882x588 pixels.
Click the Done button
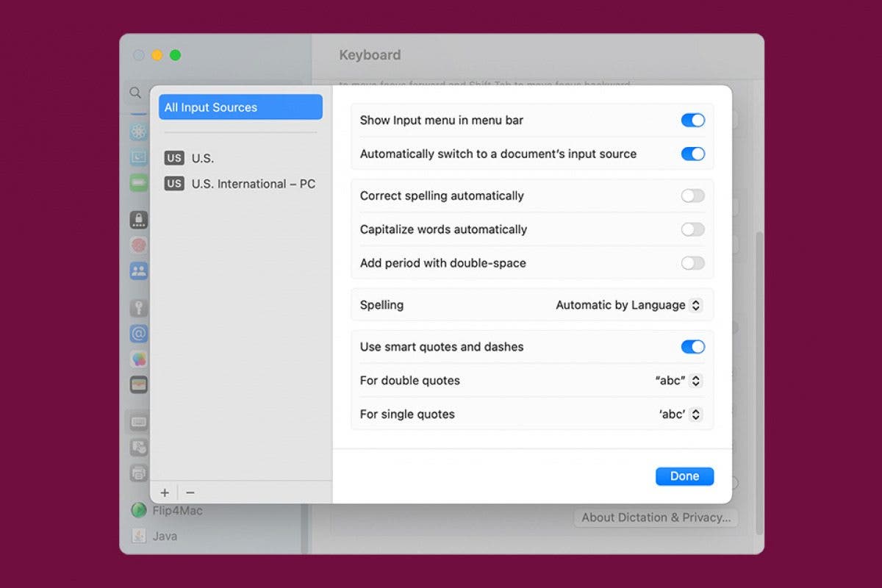684,476
